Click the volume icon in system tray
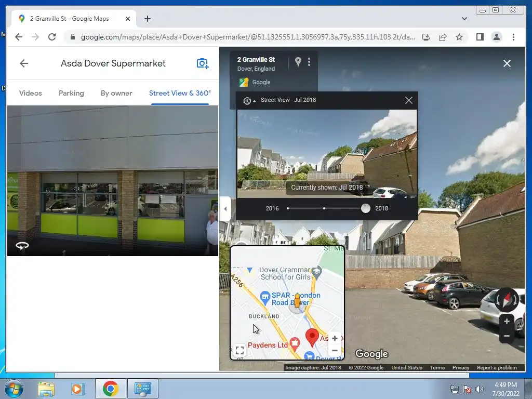The image size is (532, 399). pos(479,389)
